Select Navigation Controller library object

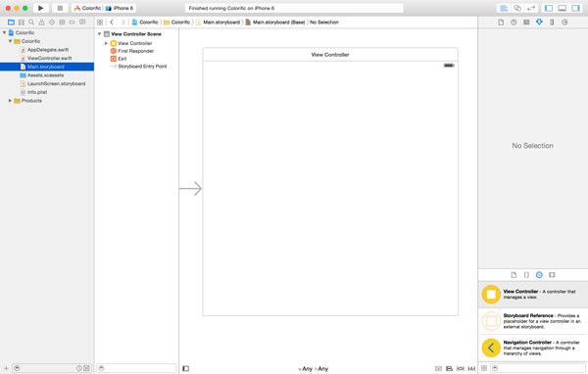(533, 348)
